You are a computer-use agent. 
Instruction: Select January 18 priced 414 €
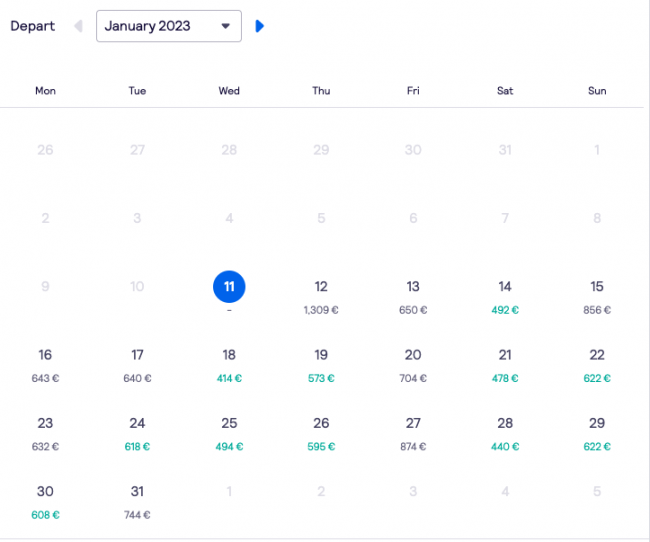229,365
